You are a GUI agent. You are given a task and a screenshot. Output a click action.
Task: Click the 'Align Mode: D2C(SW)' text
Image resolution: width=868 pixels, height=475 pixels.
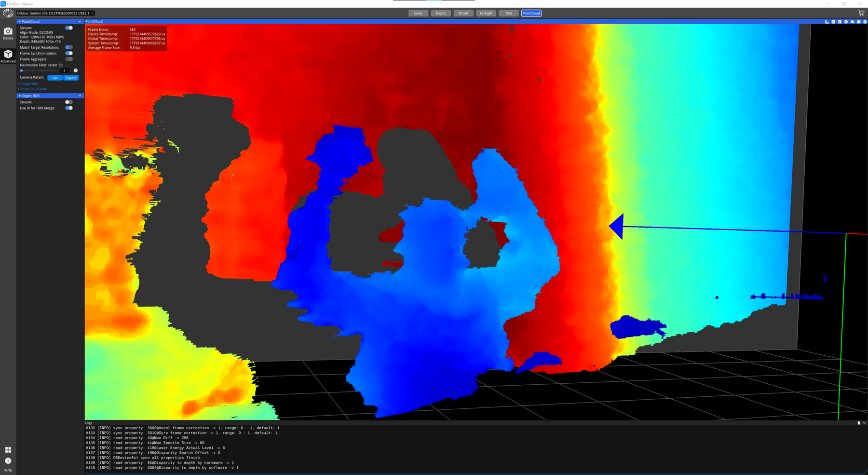(36, 32)
